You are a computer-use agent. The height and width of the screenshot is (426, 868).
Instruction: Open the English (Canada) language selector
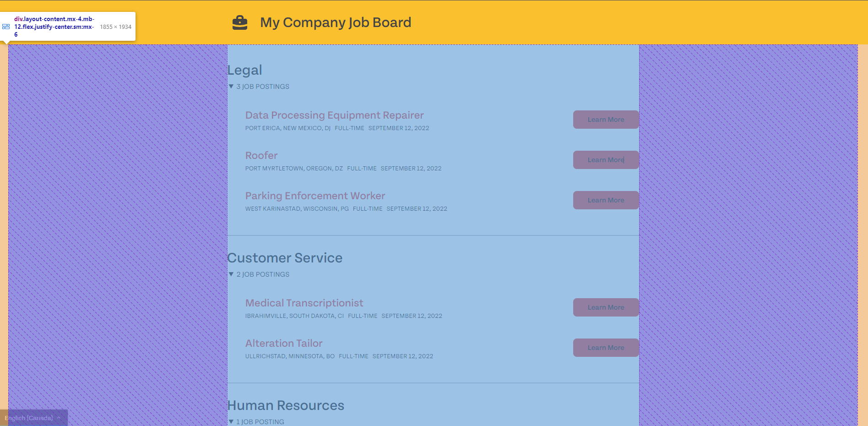tap(33, 418)
